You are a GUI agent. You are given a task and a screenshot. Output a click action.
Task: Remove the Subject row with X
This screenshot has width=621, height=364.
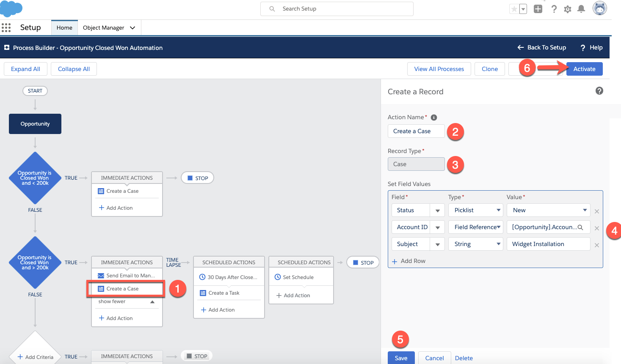(597, 245)
